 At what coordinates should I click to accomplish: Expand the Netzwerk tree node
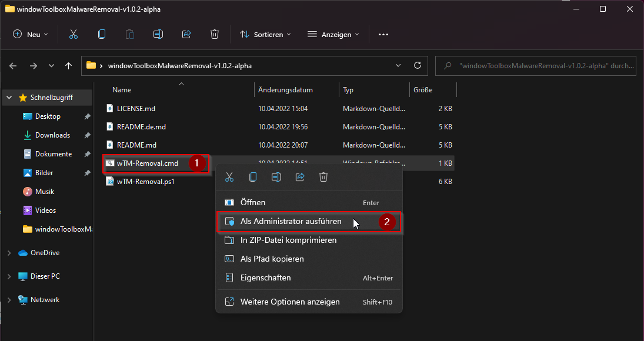click(x=9, y=300)
